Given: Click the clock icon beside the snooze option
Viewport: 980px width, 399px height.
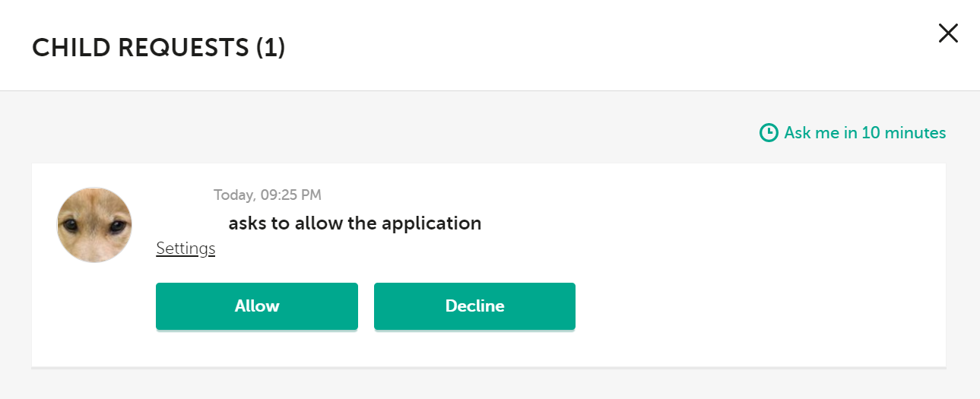Looking at the screenshot, I should tap(769, 133).
